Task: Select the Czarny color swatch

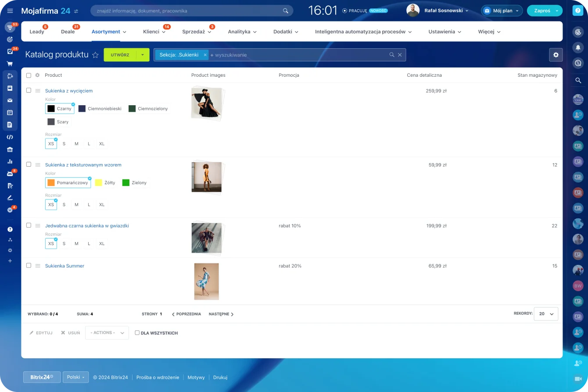Action: pyautogui.click(x=59, y=108)
